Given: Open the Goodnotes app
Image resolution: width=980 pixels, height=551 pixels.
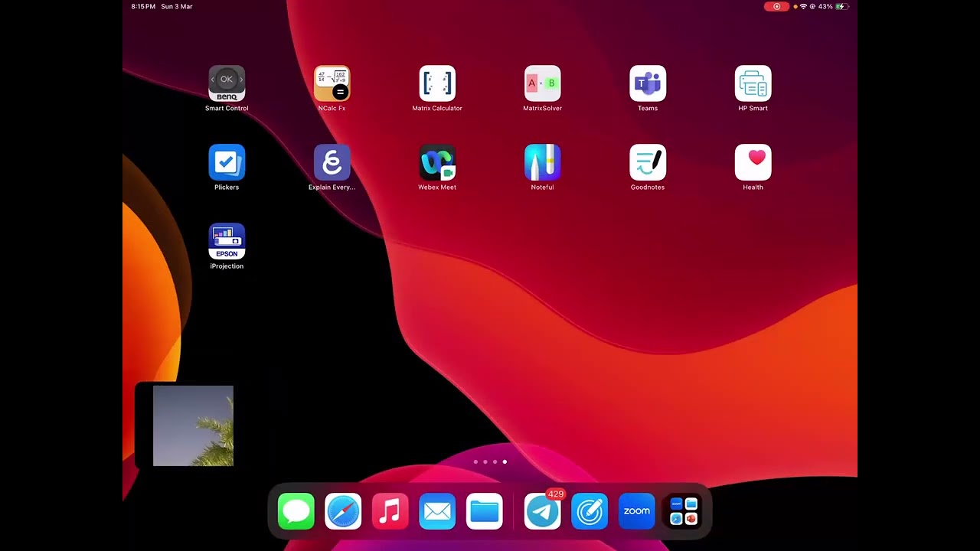Looking at the screenshot, I should pyautogui.click(x=648, y=162).
